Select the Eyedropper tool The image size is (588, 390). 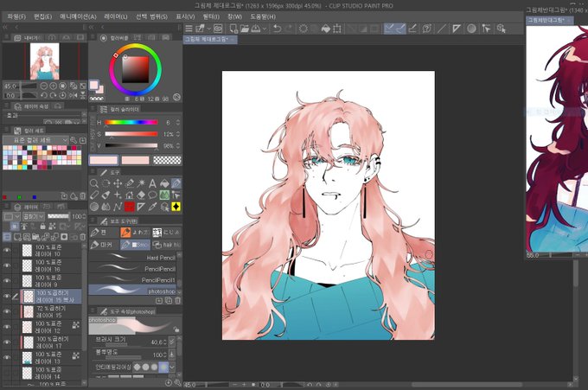152,207
